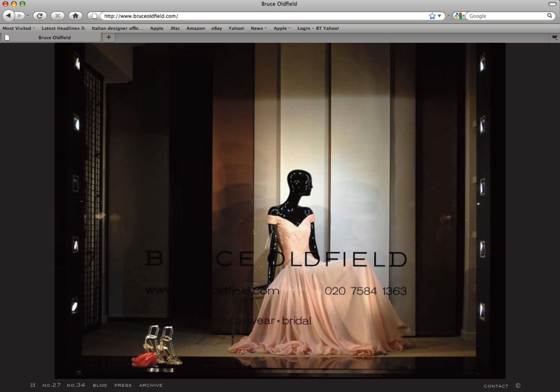Click the page icon beside the URL

pyautogui.click(x=95, y=16)
